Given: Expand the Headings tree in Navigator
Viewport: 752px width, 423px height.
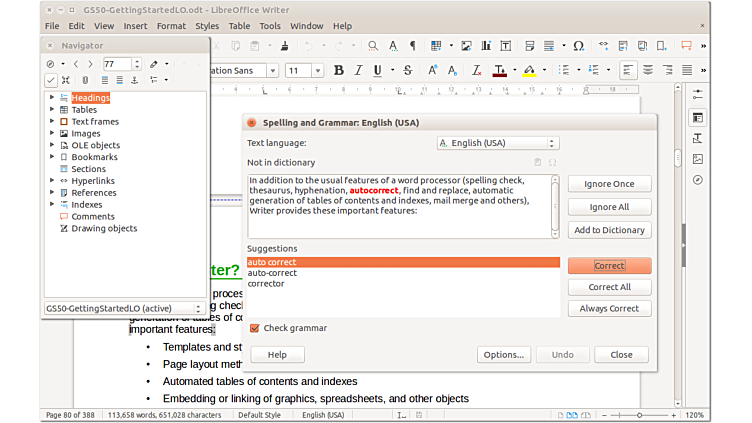Looking at the screenshot, I should click(52, 98).
